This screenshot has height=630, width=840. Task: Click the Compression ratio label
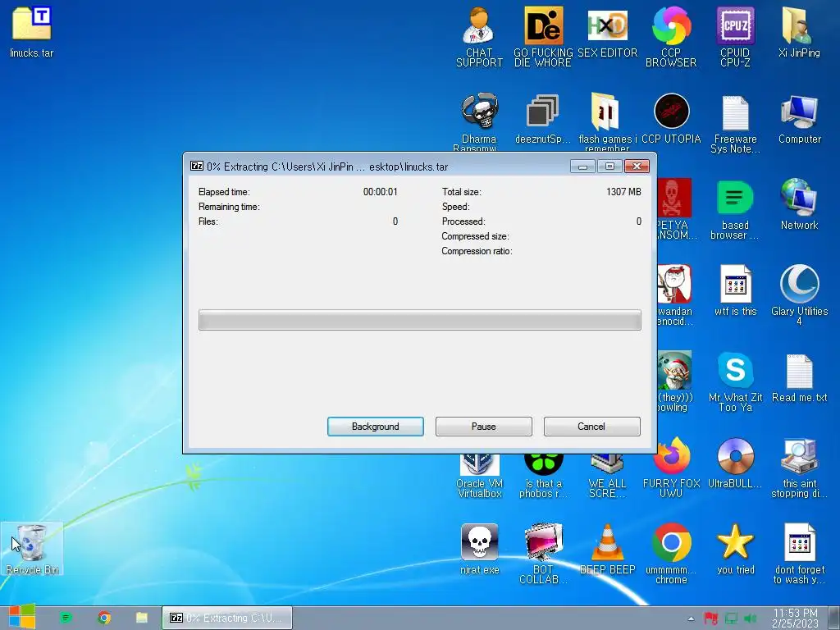tap(477, 251)
